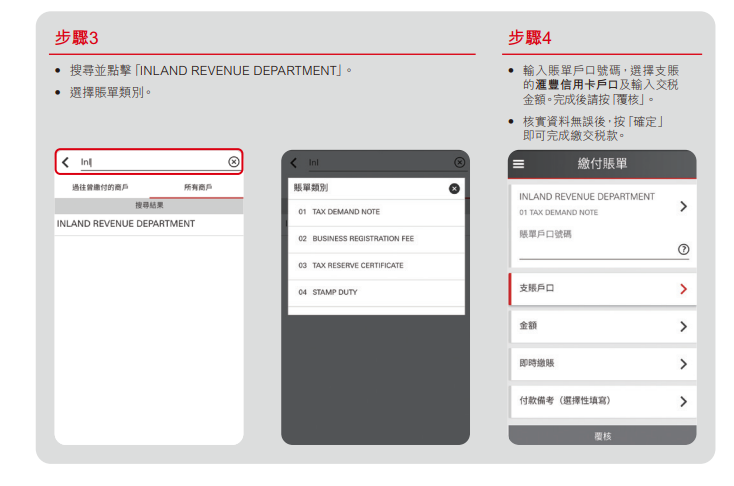
Task: Open the hamburger menu on 繳付賬單 screen
Action: click(x=518, y=164)
